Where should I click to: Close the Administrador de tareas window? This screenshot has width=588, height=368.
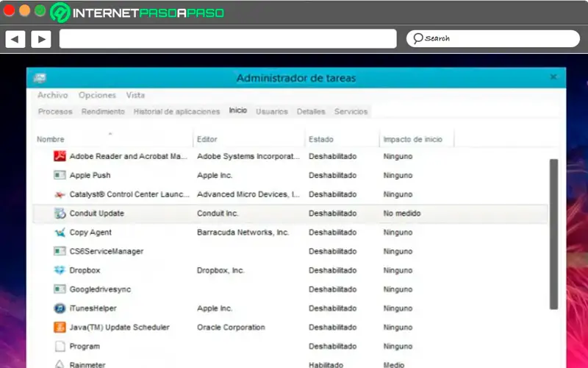(x=553, y=77)
